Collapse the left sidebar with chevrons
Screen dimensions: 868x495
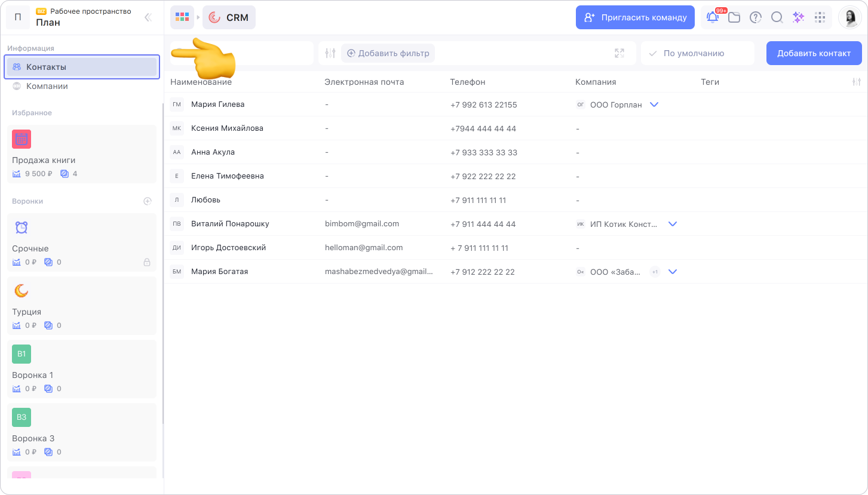pos(148,17)
